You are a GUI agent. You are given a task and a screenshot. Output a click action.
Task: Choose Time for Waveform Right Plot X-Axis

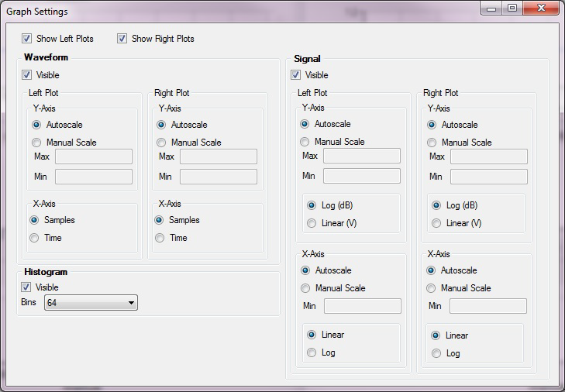point(160,238)
